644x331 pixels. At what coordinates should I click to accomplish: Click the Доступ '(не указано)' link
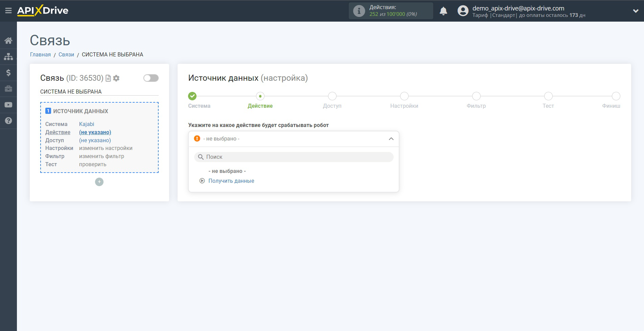(x=95, y=140)
